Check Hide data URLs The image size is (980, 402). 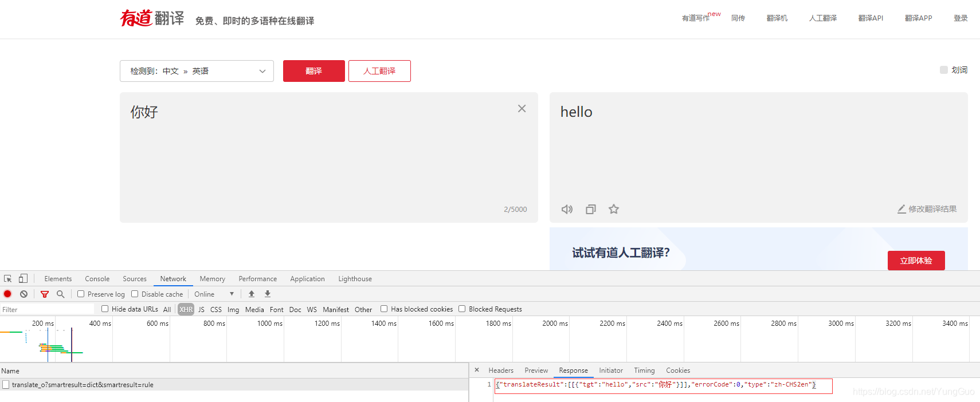point(105,309)
